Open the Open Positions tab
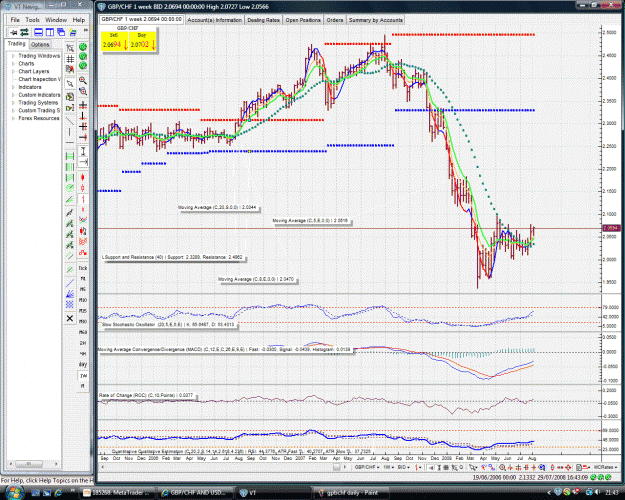 pos(303,20)
